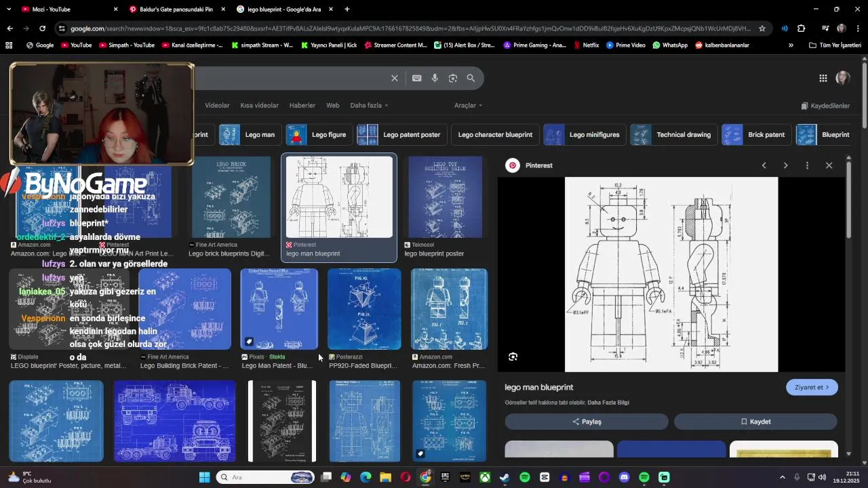Open the on-screen keyboard input tool
This screenshot has height=488, width=868.
417,78
